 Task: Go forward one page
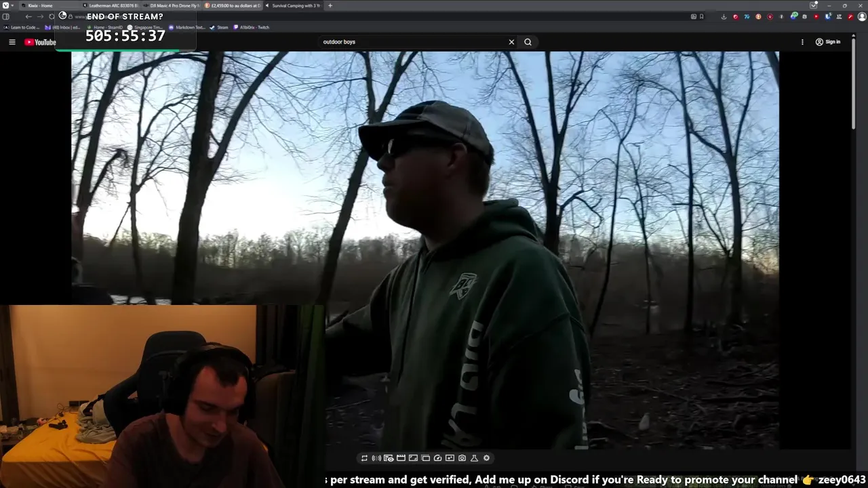40,16
